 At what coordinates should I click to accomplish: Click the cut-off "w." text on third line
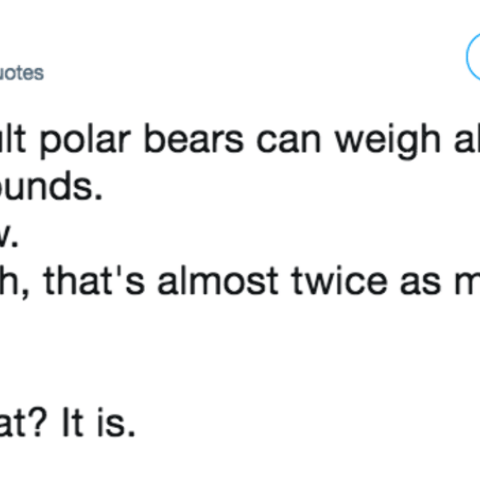click(9, 238)
